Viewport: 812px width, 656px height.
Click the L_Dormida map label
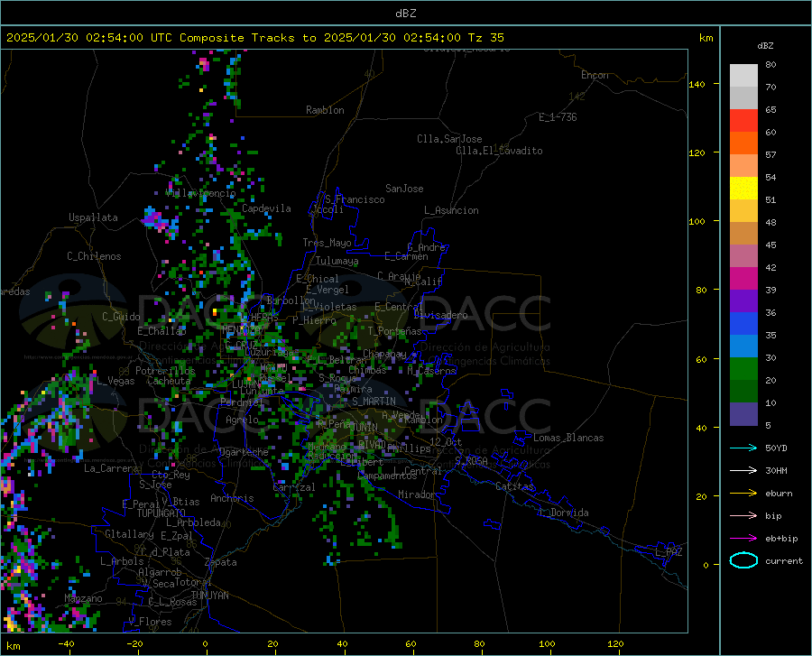(x=564, y=513)
